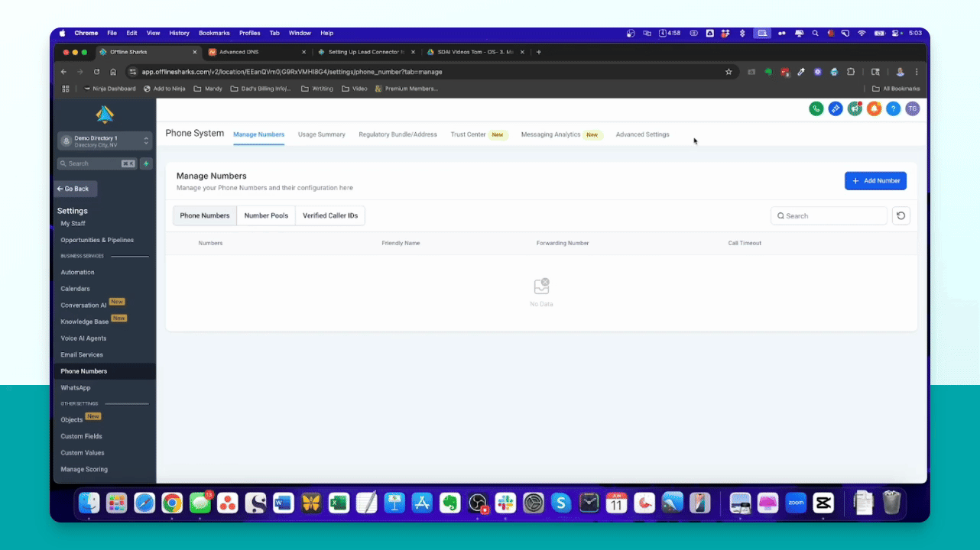Open the blue help question mark icon
This screenshot has width=980, height=550.
click(893, 108)
